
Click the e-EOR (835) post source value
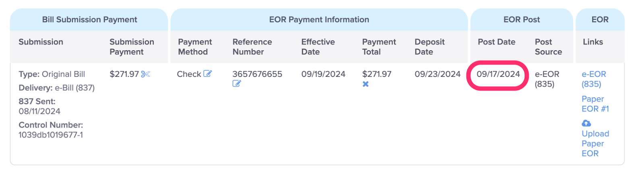click(547, 79)
